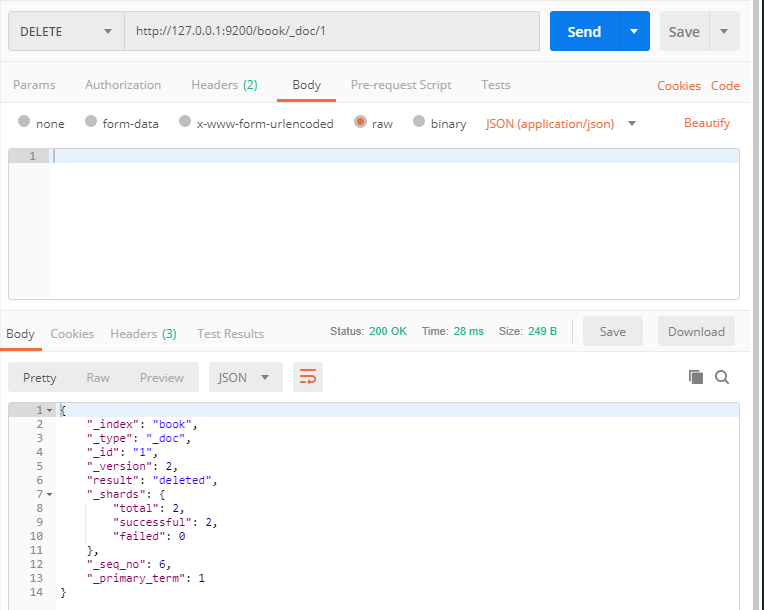Open the response search icon
This screenshot has height=610, width=764.
(722, 377)
